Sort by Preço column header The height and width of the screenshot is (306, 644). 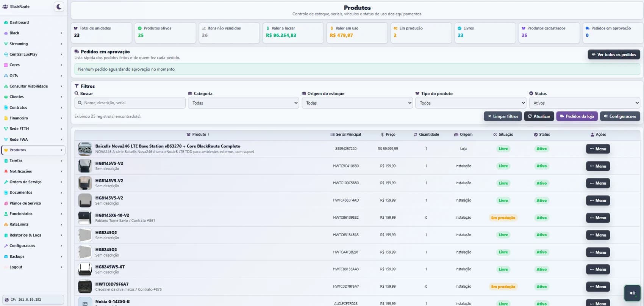point(388,135)
